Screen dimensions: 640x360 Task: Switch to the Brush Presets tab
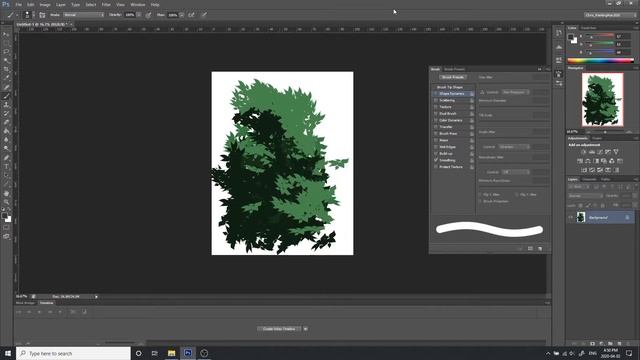pos(454,69)
